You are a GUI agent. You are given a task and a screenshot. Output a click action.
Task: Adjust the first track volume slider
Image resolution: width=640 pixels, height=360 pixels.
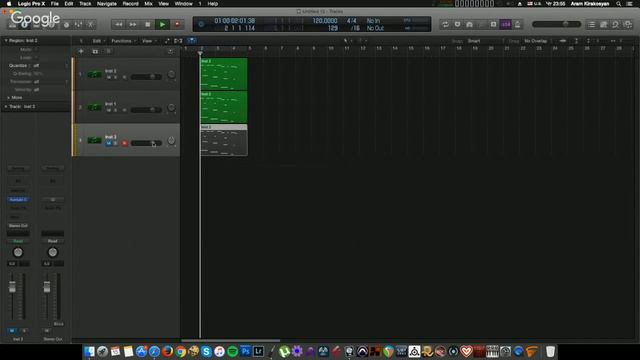click(146, 77)
